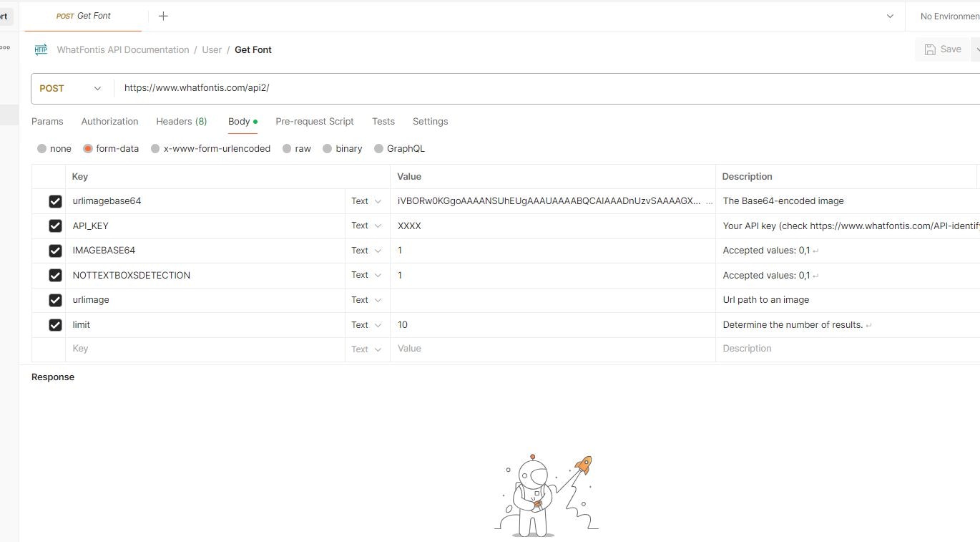Select the none body type
The height and width of the screenshot is (542, 980).
pos(54,149)
